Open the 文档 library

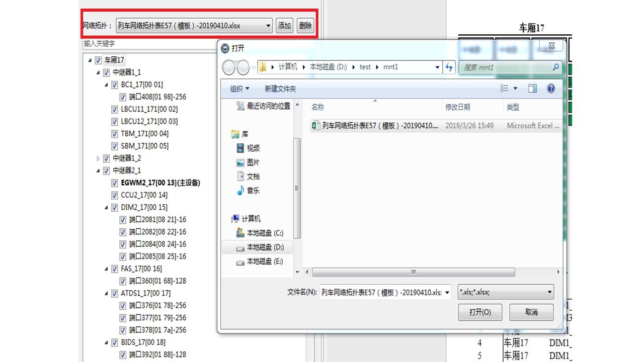[x=248, y=176]
